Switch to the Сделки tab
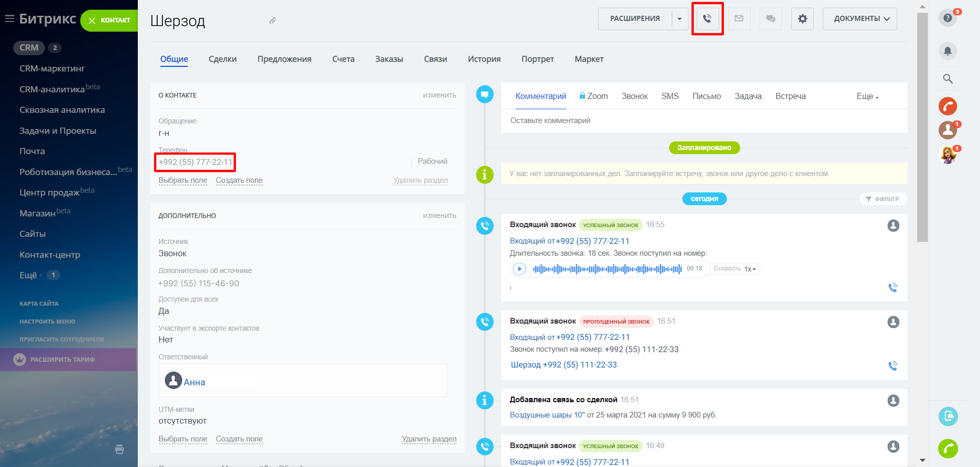Screen dimensions: 980x467 (223, 59)
